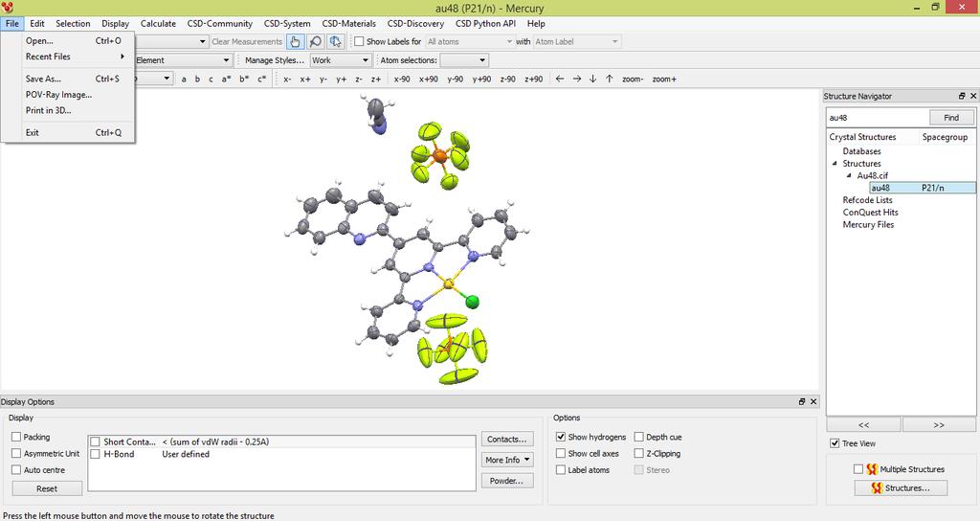This screenshot has height=521, width=980.
Task: Toggle Label atoms checkbox
Action: tap(561, 469)
